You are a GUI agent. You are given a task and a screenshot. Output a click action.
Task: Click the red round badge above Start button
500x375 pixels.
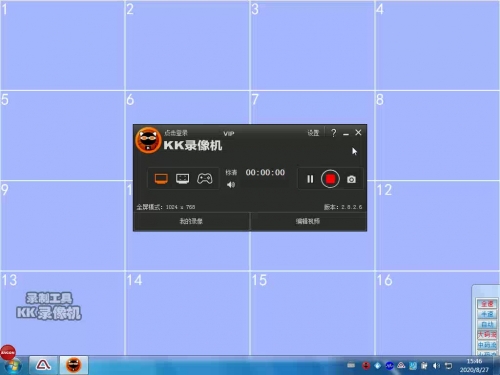pyautogui.click(x=8, y=352)
